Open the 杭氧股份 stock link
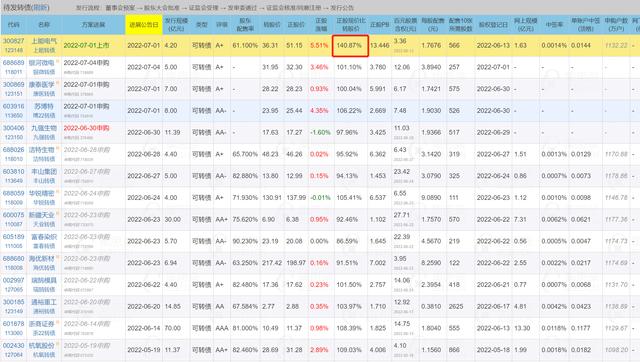 point(41,345)
